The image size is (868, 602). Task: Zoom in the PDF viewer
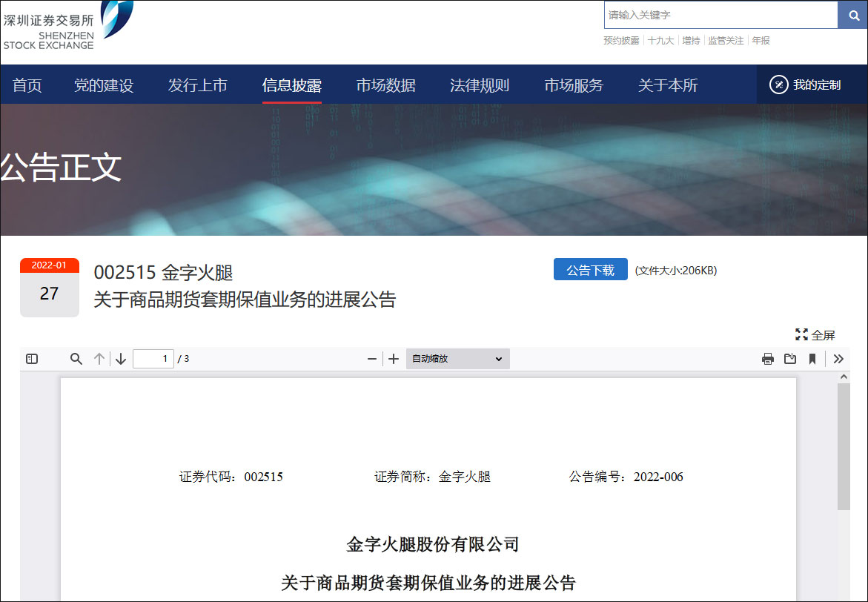[394, 359]
